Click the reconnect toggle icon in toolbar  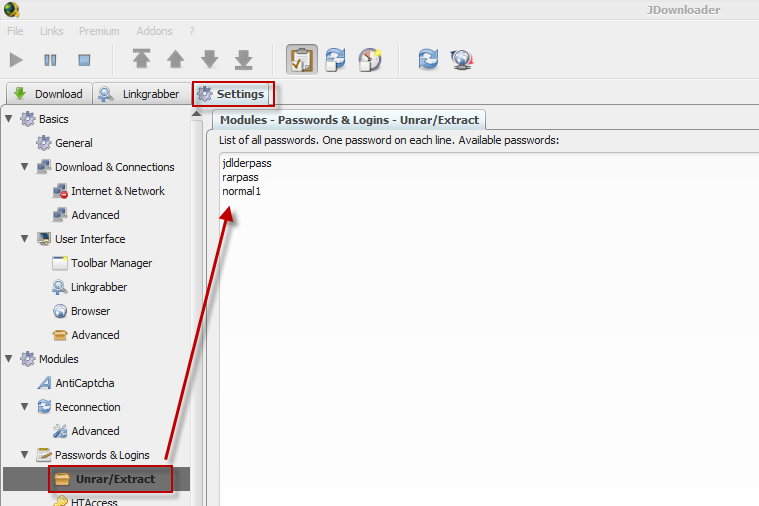click(x=335, y=60)
